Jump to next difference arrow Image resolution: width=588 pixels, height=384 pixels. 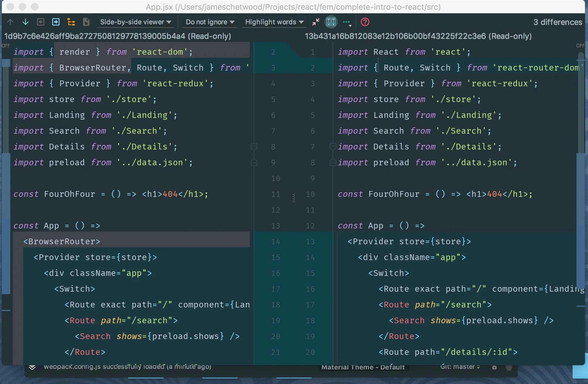(x=26, y=22)
